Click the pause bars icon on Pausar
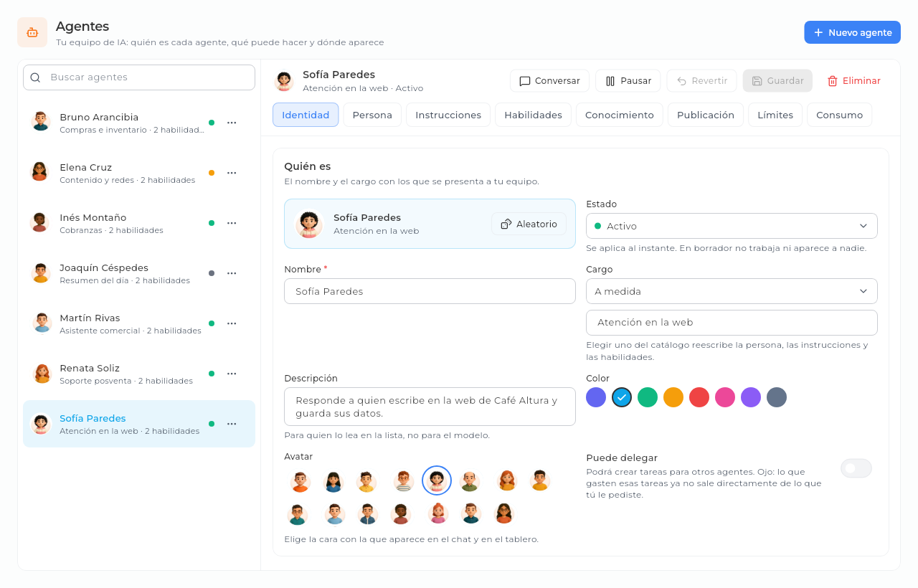 610,81
